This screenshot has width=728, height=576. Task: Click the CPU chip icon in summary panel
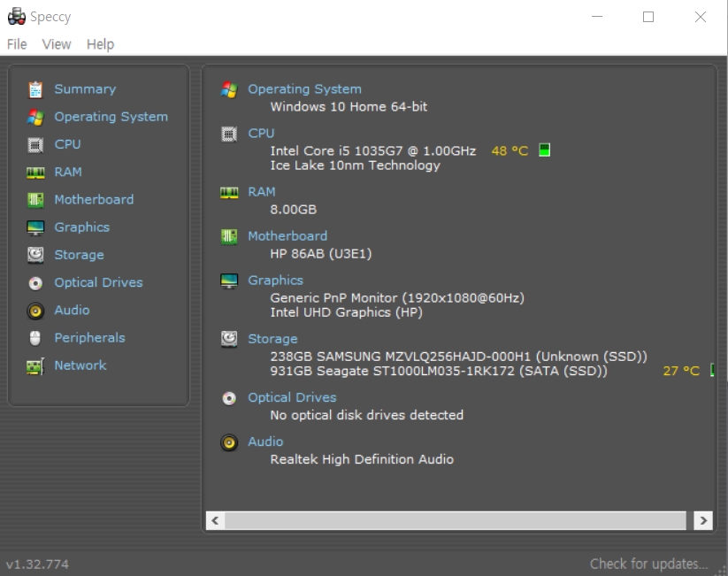[229, 134]
